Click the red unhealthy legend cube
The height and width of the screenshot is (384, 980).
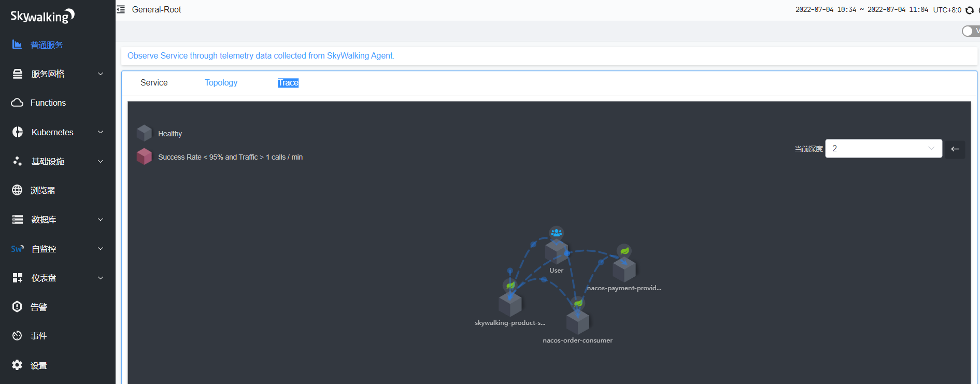[x=144, y=157]
